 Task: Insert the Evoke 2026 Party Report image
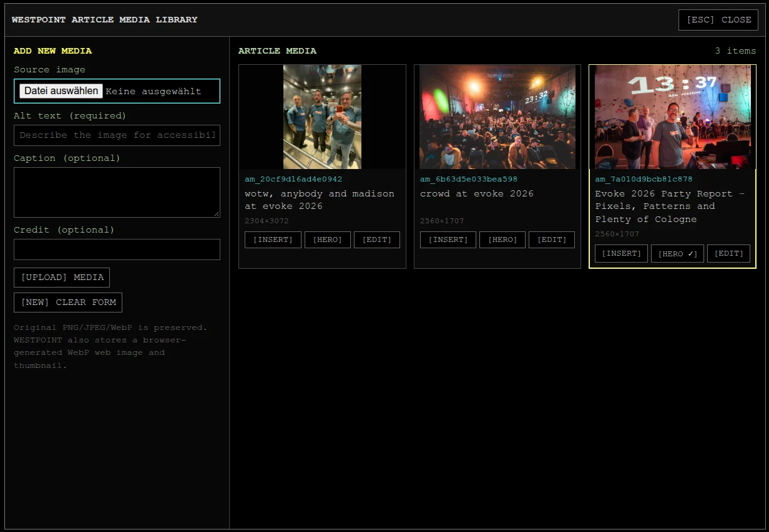pyautogui.click(x=622, y=254)
